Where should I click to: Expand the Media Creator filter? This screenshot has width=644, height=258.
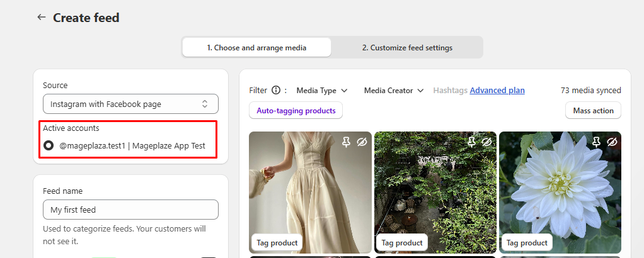coord(393,91)
